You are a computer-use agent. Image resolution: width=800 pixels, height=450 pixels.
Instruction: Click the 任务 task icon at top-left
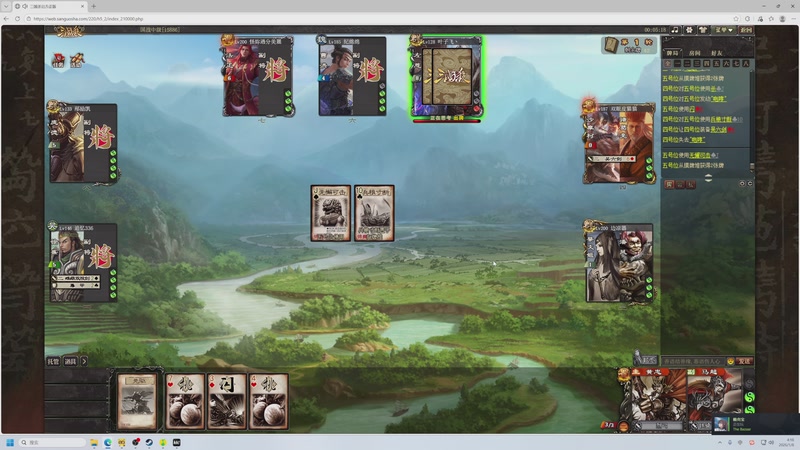(58, 60)
